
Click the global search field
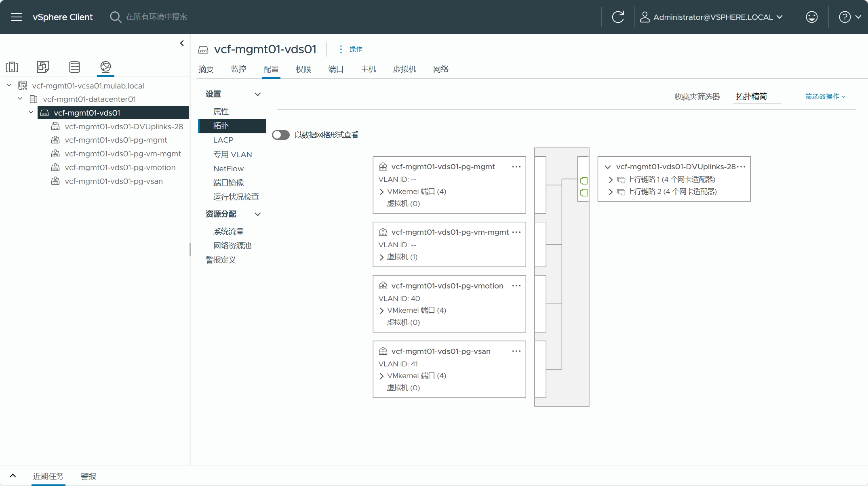point(157,17)
